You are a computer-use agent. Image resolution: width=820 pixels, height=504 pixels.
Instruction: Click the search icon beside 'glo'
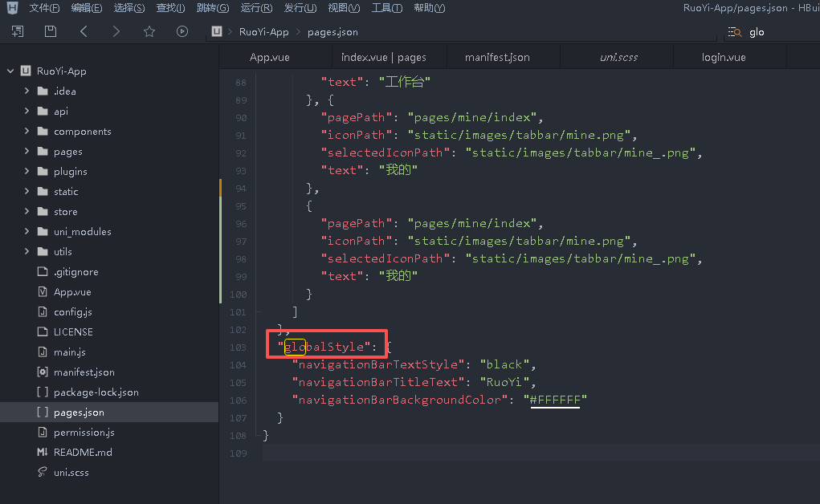[x=734, y=32]
